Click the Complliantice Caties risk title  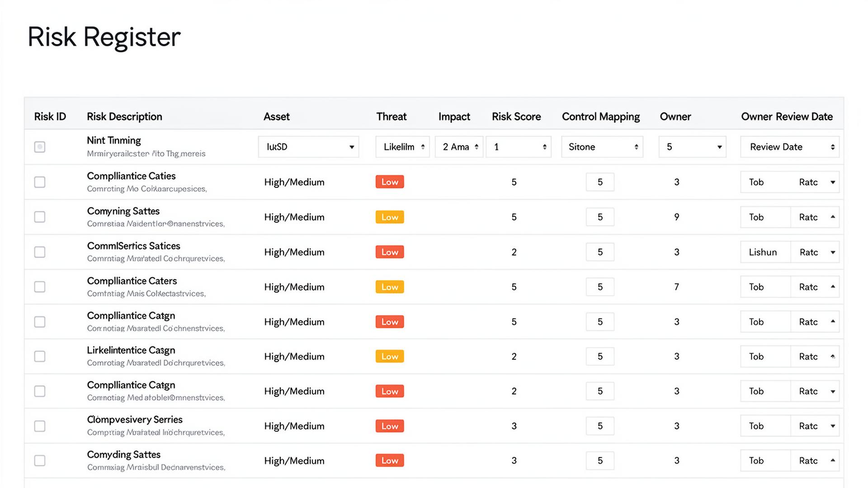(131, 176)
